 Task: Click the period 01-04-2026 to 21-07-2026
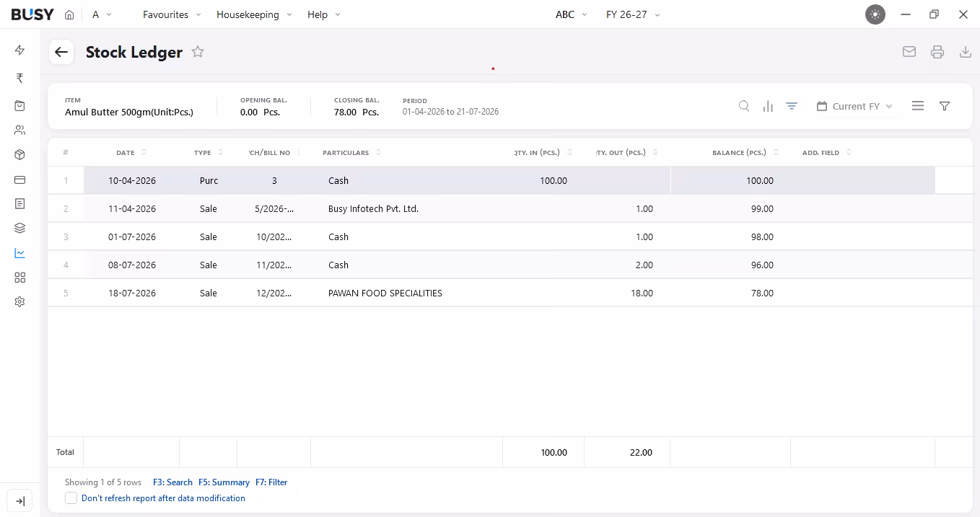click(450, 112)
